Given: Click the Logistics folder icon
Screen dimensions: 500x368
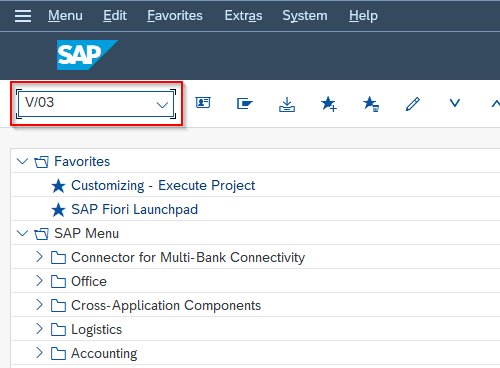Looking at the screenshot, I should 58,330.
